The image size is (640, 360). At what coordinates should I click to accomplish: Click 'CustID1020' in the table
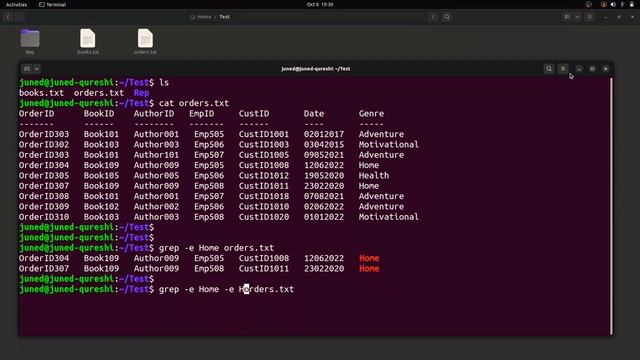click(x=264, y=217)
